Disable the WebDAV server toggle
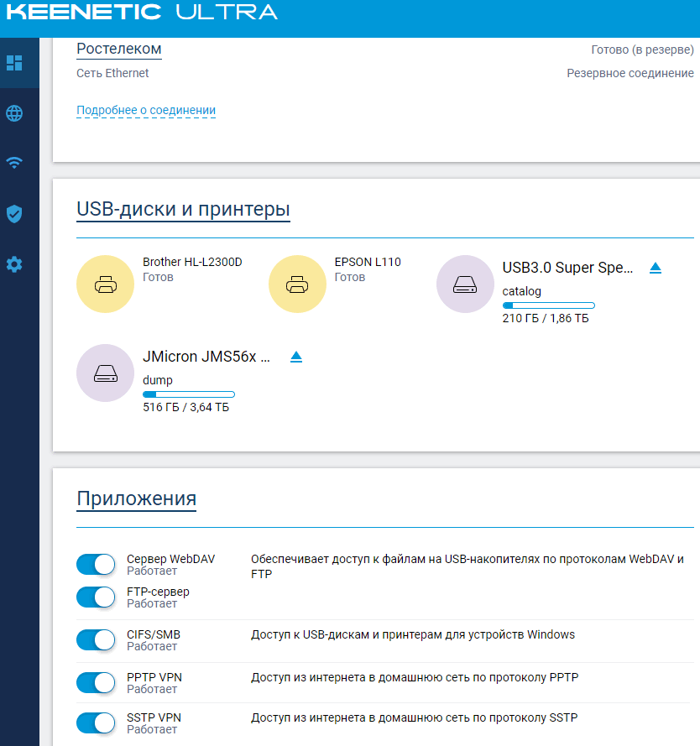700x746 pixels. [x=96, y=565]
